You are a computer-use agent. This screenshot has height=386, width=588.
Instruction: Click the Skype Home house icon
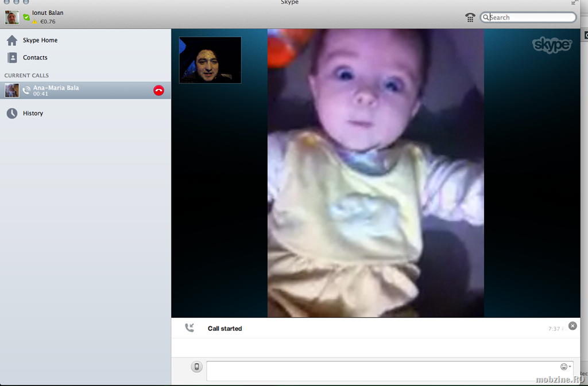point(12,40)
